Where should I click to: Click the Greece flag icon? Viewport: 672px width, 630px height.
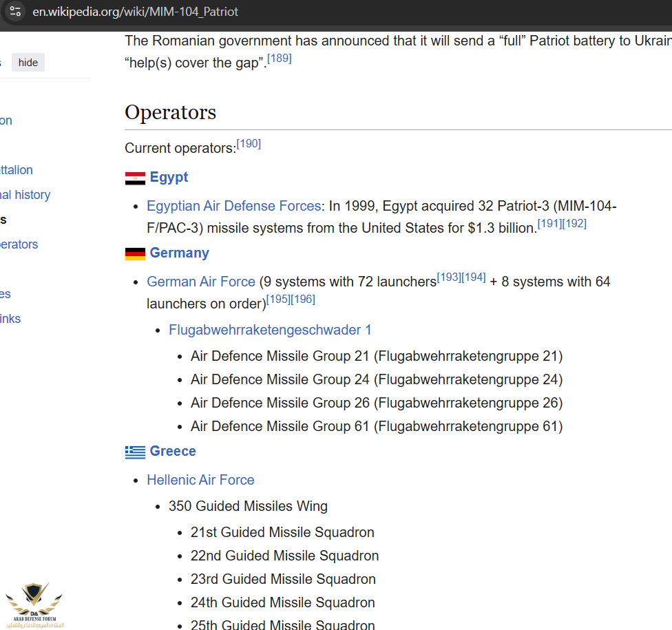click(135, 452)
